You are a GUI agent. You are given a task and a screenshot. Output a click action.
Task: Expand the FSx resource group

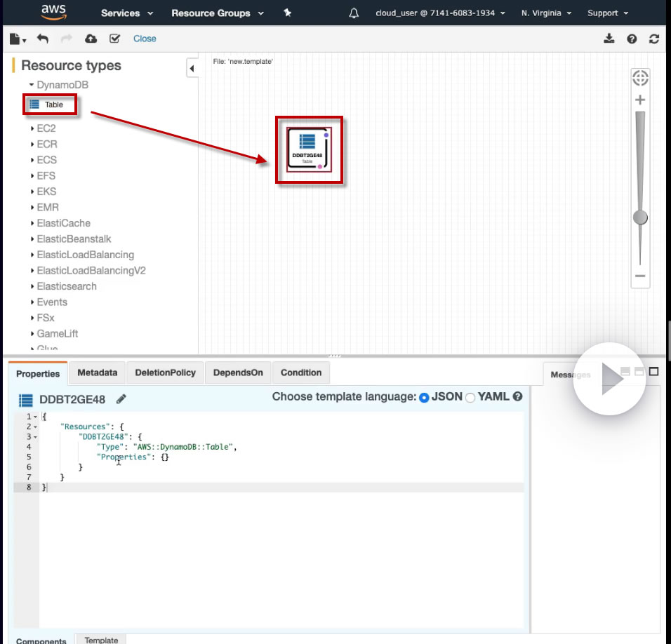32,318
